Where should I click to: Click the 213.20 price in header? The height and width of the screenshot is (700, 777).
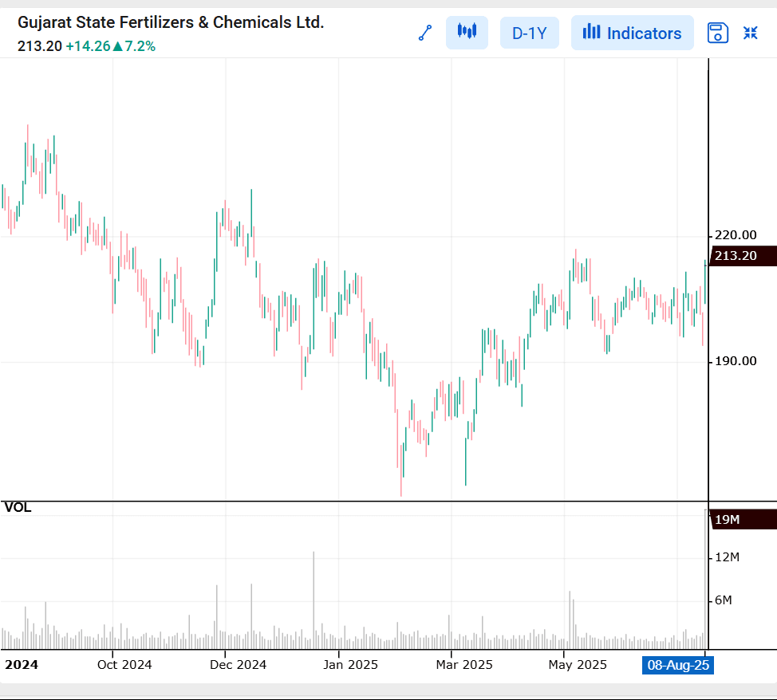[x=40, y=46]
